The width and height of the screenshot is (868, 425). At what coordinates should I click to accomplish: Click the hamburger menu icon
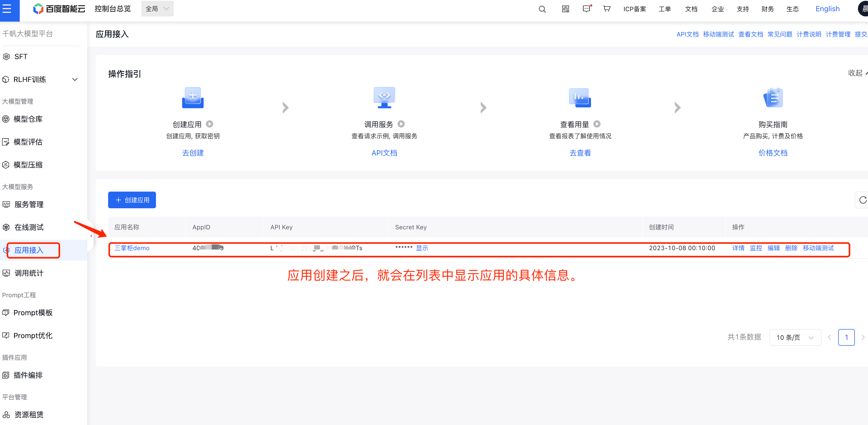[x=7, y=9]
